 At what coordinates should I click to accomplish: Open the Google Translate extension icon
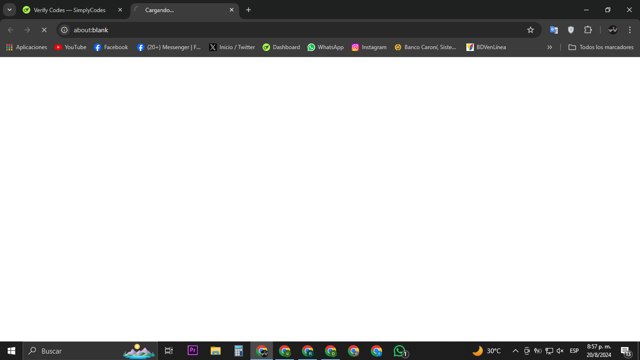[554, 30]
